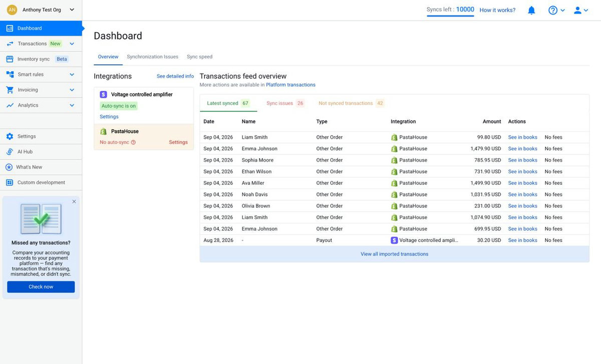Screen dimensions: 601x364
Task: Switch to the Overview tab
Action: pyautogui.click(x=108, y=57)
